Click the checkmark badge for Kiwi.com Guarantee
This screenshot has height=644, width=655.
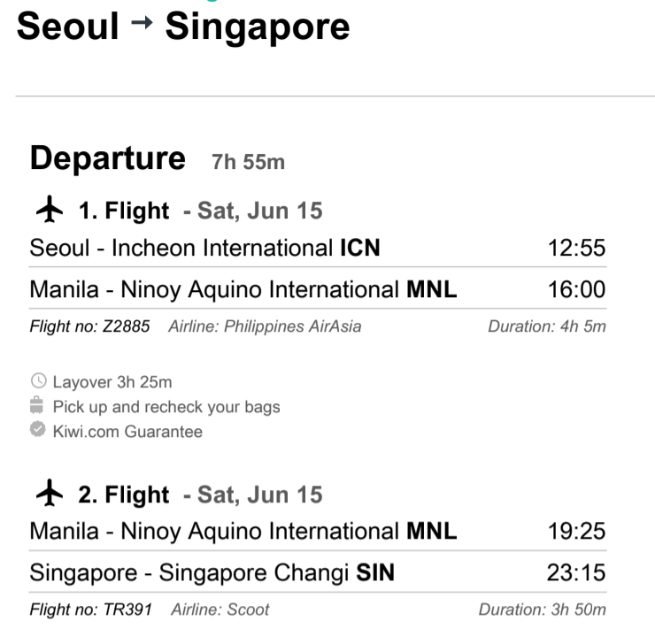click(37, 429)
